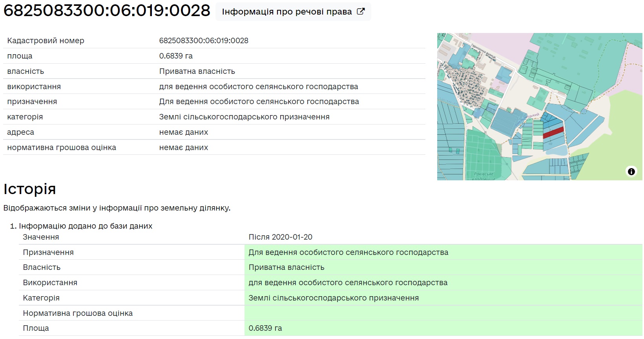Screen dimensions: 644x339
Task: Click 'Раківське кладовище' label on the map
Action: pos(483,176)
